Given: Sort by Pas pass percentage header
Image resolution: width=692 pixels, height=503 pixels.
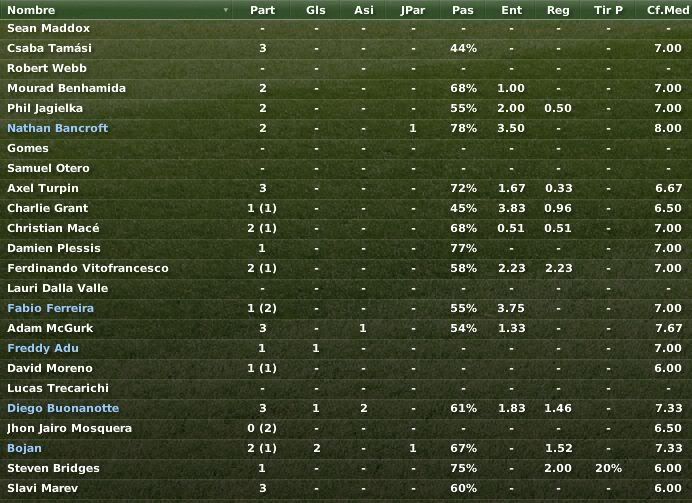Looking at the screenshot, I should 463,10.
